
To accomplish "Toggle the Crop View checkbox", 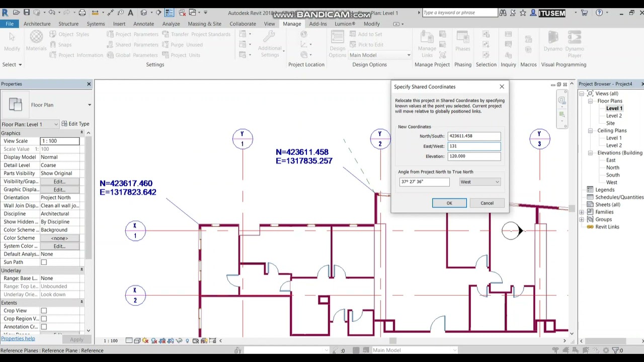I will click(44, 311).
